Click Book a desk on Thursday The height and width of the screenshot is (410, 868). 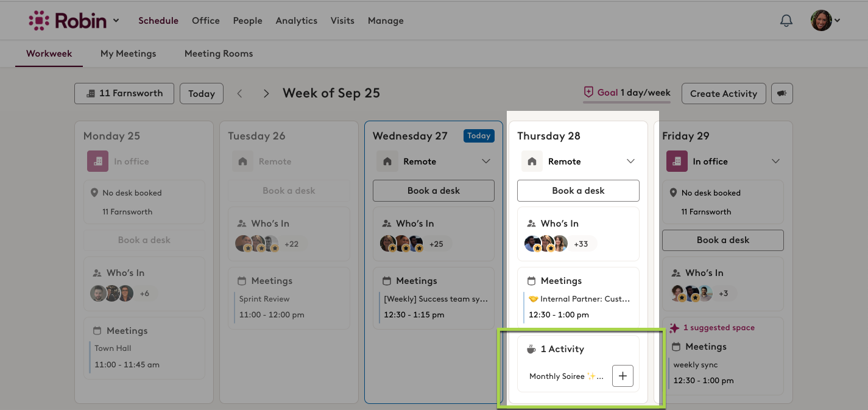(578, 191)
